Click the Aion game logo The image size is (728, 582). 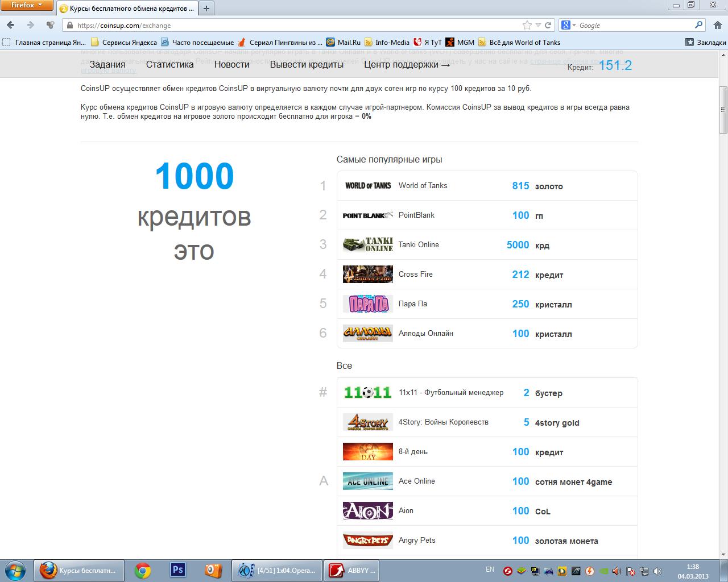[x=367, y=511]
